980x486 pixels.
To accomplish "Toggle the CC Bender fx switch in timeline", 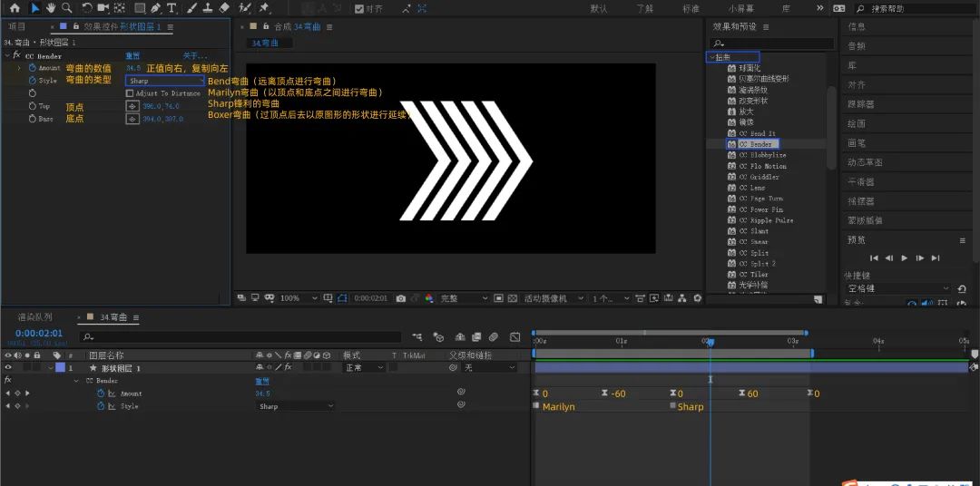I will pos(8,380).
